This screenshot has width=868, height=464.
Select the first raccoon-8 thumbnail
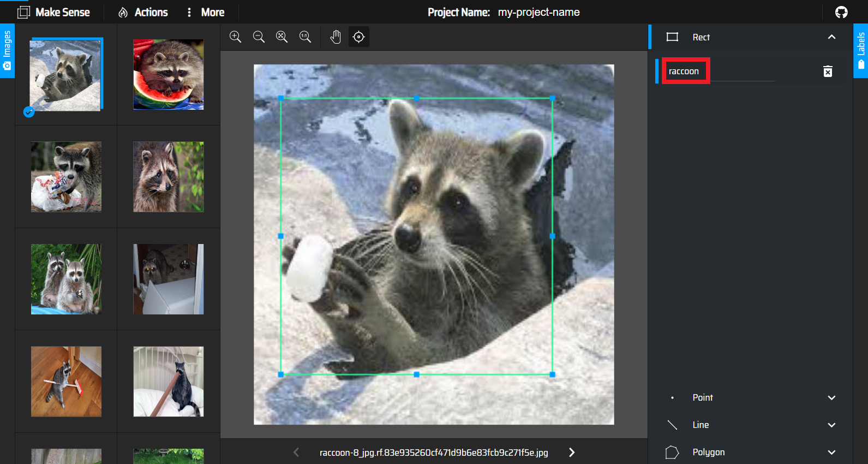pyautogui.click(x=66, y=74)
